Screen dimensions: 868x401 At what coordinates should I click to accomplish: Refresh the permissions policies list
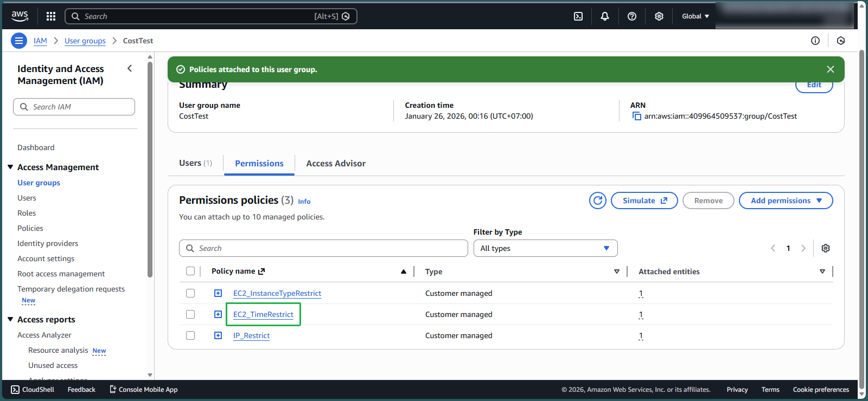(x=598, y=200)
